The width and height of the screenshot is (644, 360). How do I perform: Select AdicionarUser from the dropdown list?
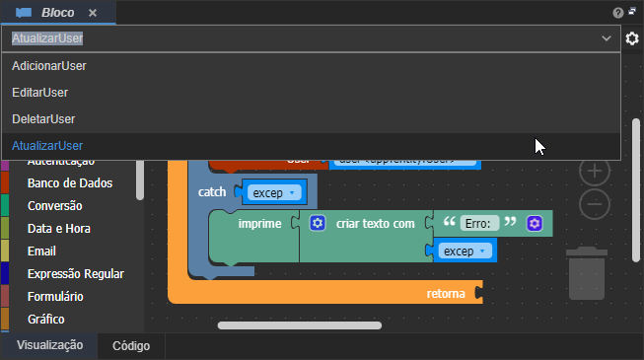[311, 66]
